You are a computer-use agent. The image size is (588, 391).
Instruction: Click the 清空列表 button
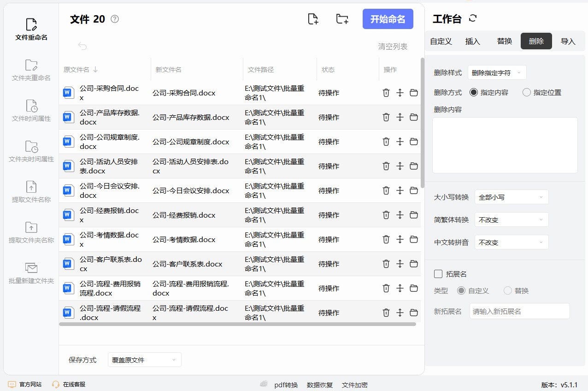coord(393,47)
